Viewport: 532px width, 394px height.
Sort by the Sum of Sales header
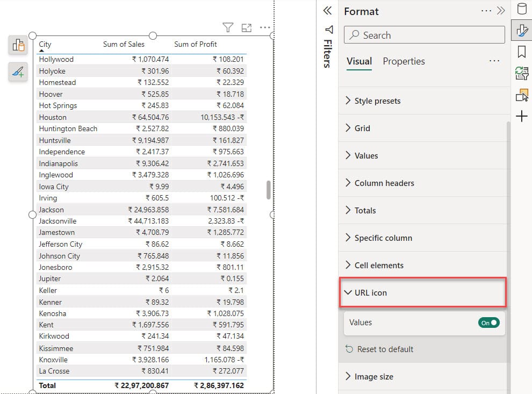click(x=124, y=44)
